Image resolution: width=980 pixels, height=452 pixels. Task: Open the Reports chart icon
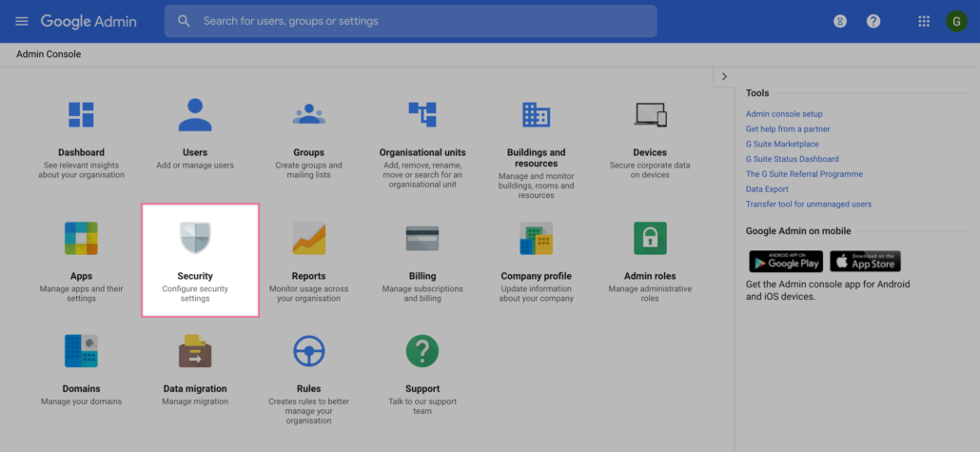click(309, 238)
